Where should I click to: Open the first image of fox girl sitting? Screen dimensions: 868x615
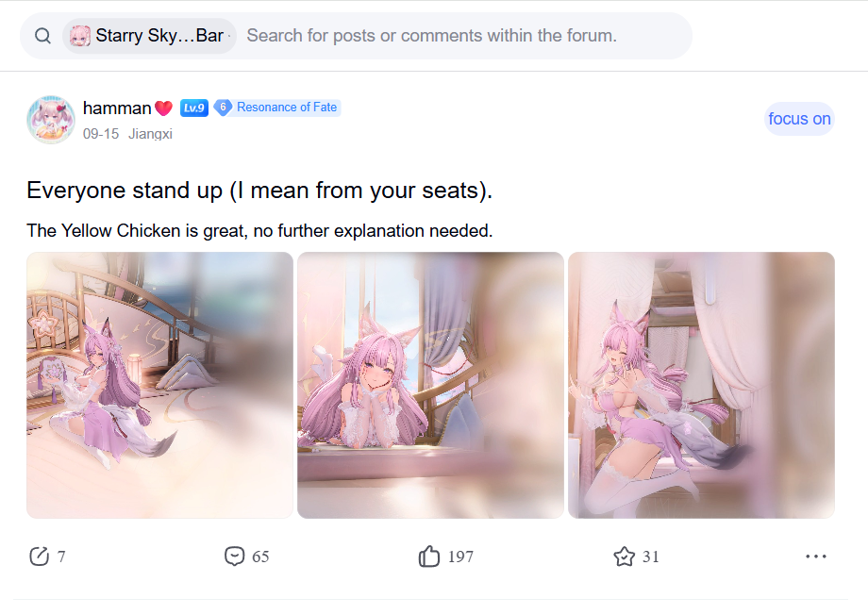click(160, 385)
